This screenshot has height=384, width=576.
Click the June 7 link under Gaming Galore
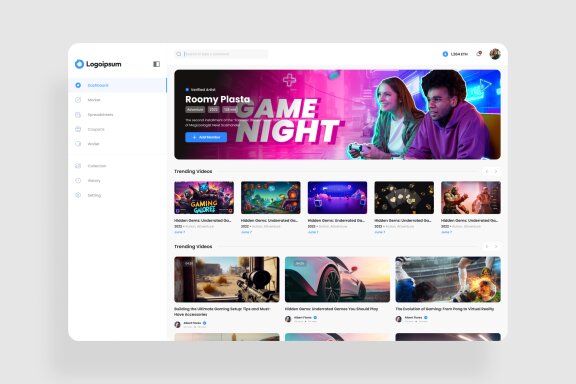(x=179, y=232)
